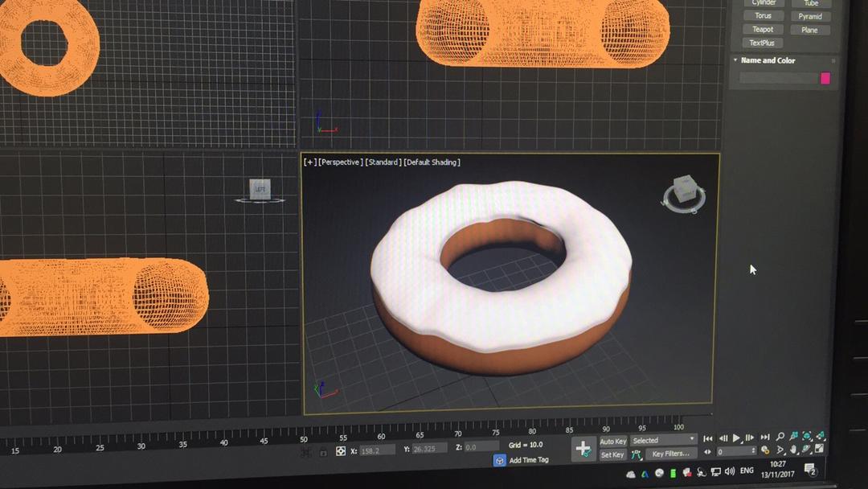Viewport: 868px width, 489px height.
Task: Click the Teapot primitive button
Action: point(763,30)
